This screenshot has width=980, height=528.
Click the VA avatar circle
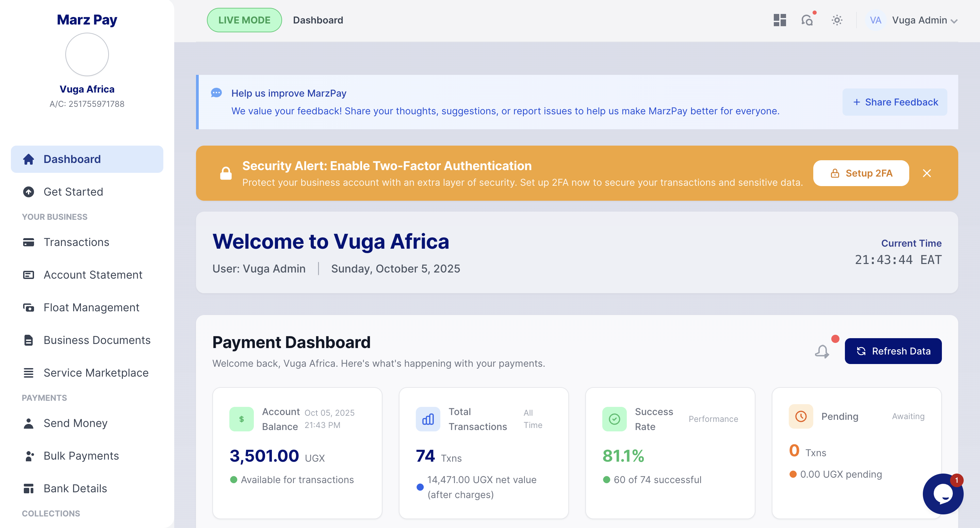point(876,20)
